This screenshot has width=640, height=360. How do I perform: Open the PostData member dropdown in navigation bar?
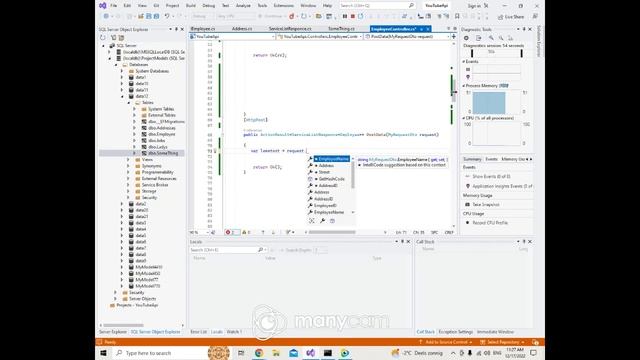point(448,37)
